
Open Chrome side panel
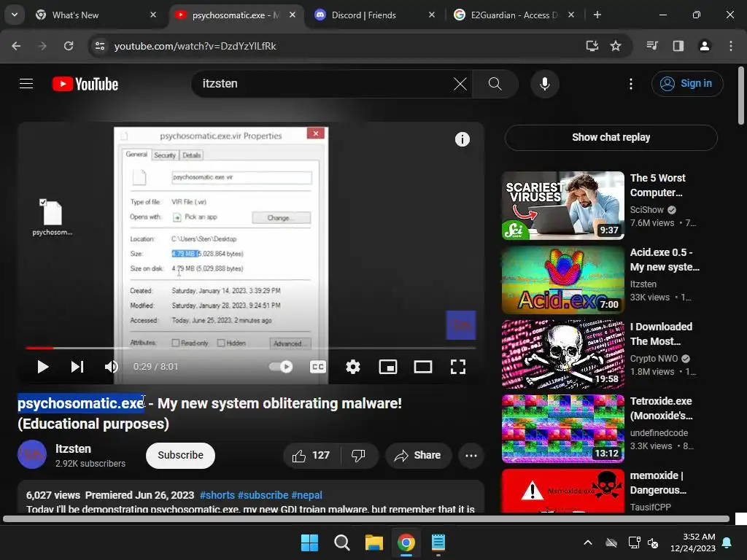pyautogui.click(x=678, y=46)
